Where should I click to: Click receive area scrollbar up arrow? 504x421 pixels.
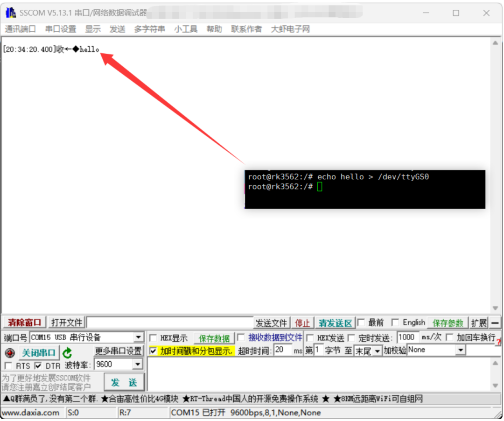coord(495,42)
